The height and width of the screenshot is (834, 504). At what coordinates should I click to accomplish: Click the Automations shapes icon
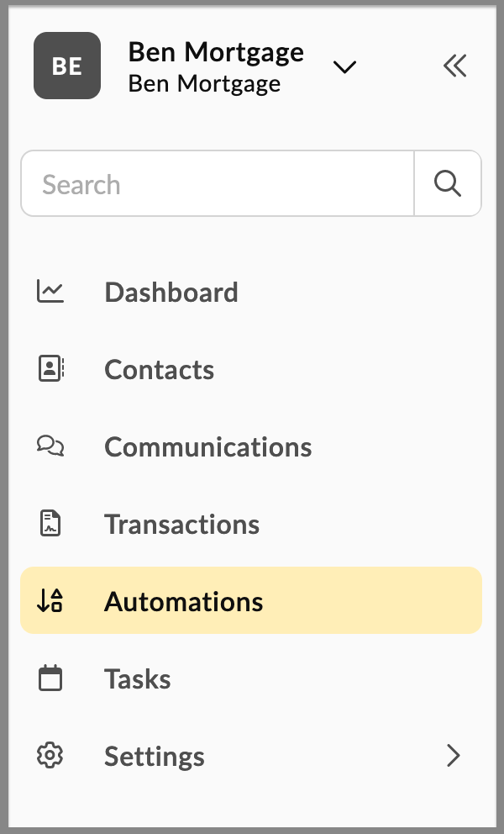pyautogui.click(x=50, y=600)
